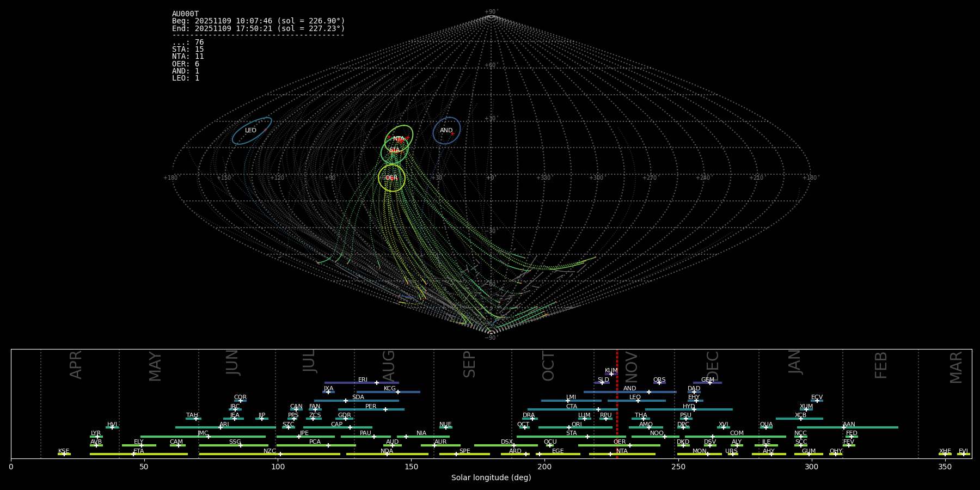Click the "Solar longitude (deg)" axis label
The height and width of the screenshot is (490, 980).
(x=491, y=477)
